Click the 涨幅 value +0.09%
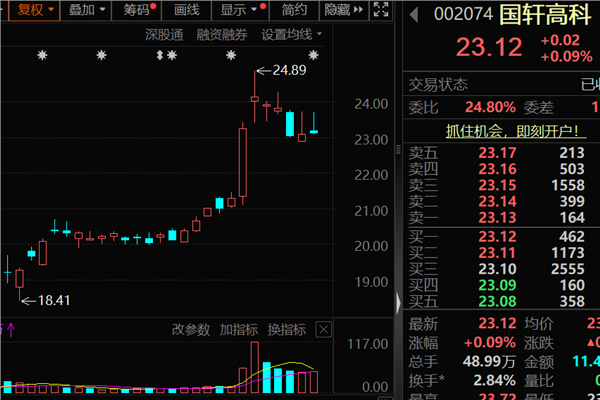The width and height of the screenshot is (600, 400). pos(490,342)
